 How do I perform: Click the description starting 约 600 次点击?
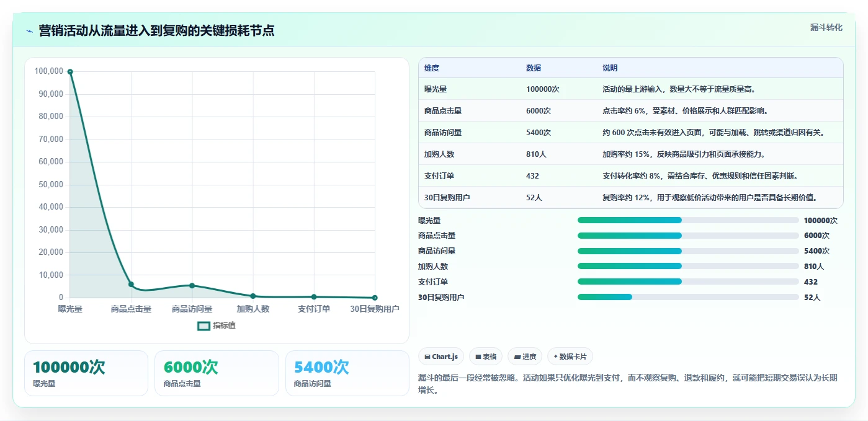click(715, 133)
